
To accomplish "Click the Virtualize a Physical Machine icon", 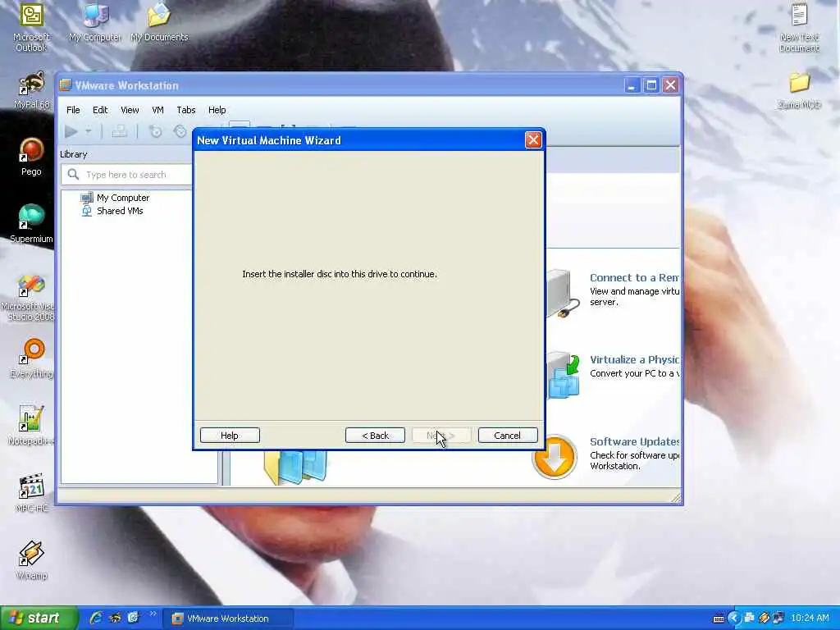I will pyautogui.click(x=563, y=376).
